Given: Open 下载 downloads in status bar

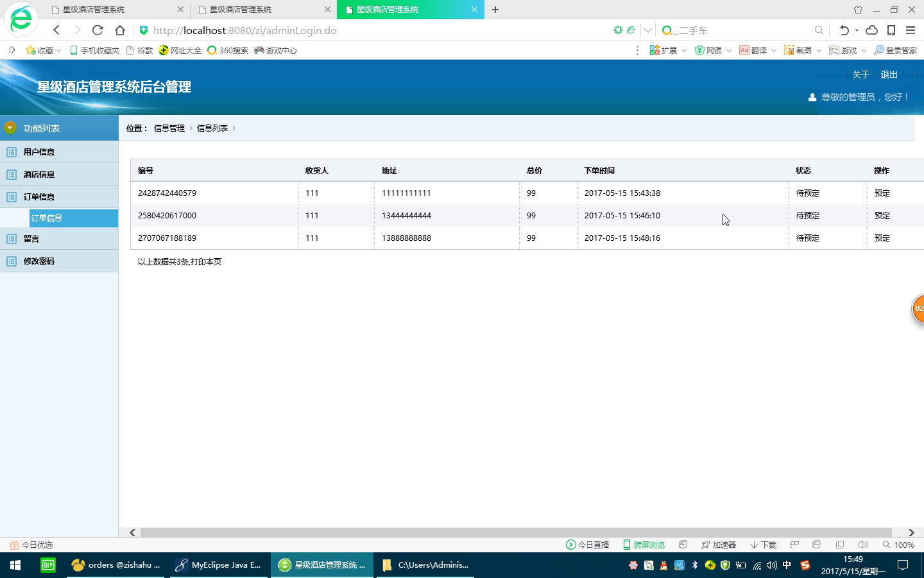Looking at the screenshot, I should pos(763,545).
